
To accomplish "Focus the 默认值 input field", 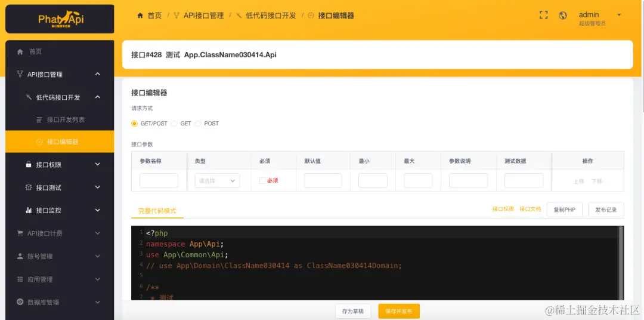I will (323, 180).
